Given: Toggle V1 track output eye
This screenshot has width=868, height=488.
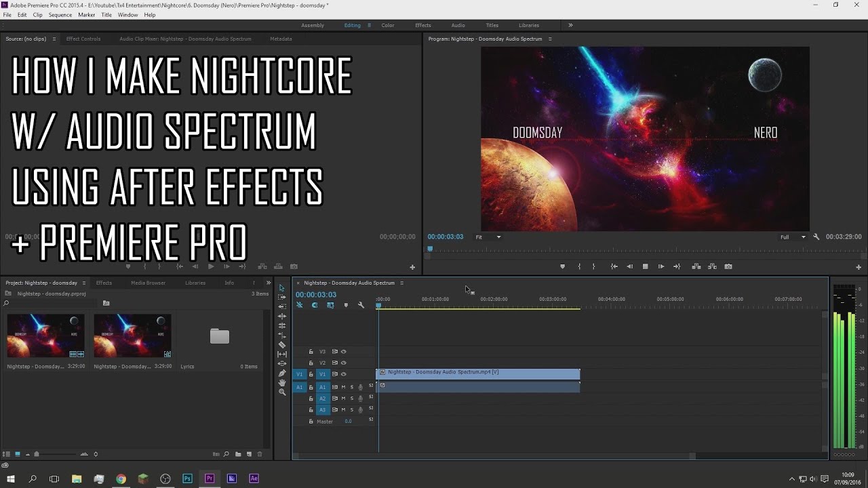Looking at the screenshot, I should 343,374.
